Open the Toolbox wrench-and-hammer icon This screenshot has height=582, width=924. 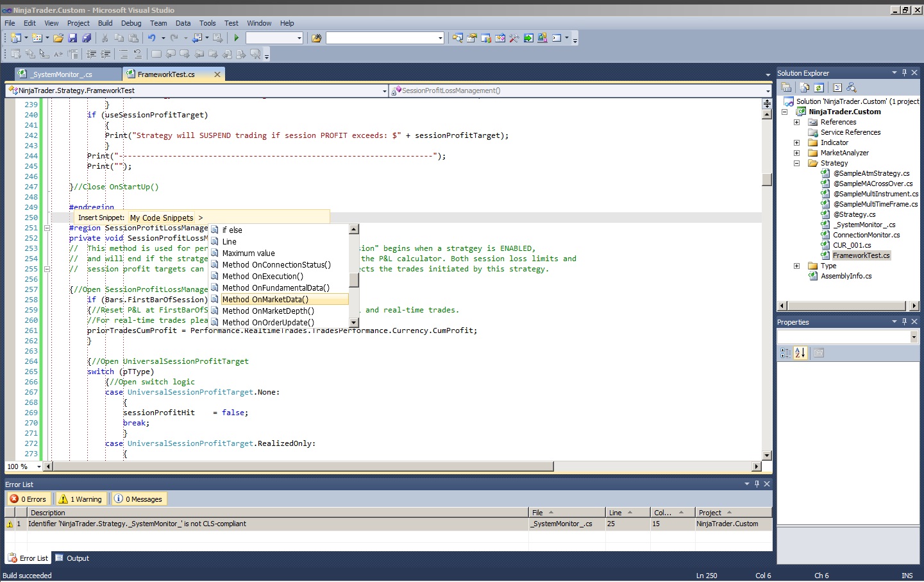(x=514, y=39)
